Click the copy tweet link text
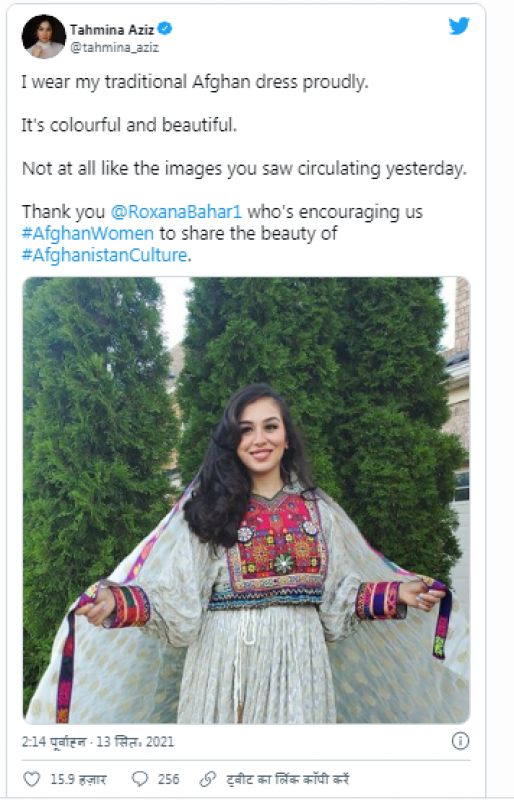Viewport: 514px width, 800px height. point(287,779)
